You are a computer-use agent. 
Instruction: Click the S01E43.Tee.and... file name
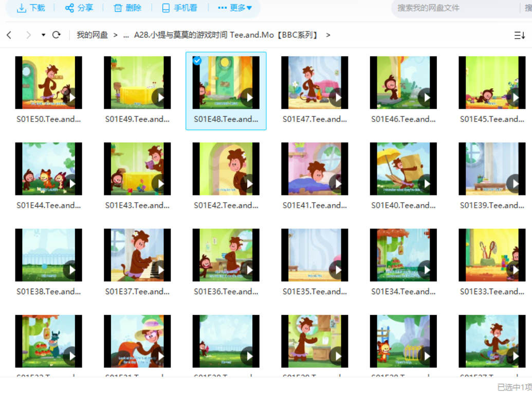click(137, 205)
